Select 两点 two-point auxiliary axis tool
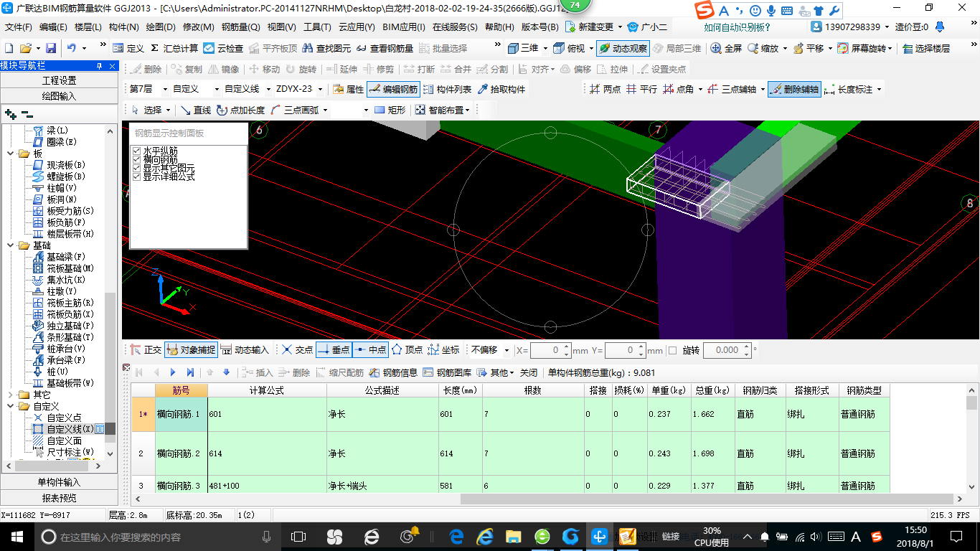Viewport: 980px width, 551px height. [x=605, y=89]
